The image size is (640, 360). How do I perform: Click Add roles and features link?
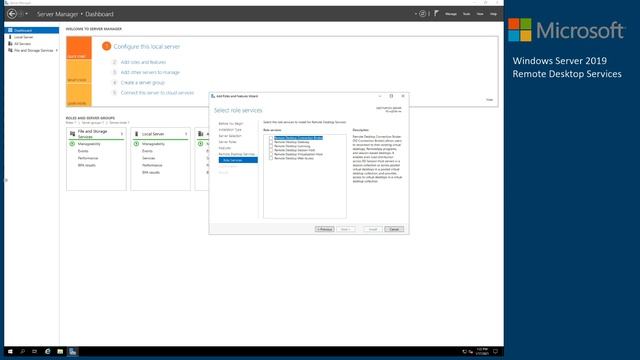[143, 62]
